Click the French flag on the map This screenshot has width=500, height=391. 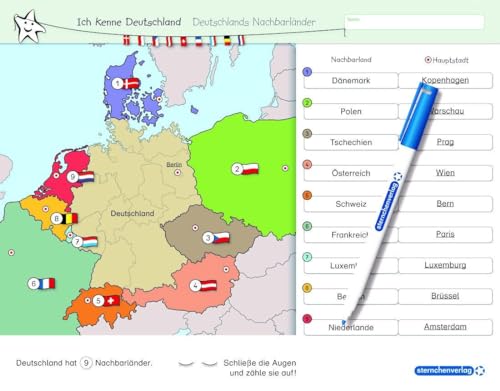pos(47,284)
